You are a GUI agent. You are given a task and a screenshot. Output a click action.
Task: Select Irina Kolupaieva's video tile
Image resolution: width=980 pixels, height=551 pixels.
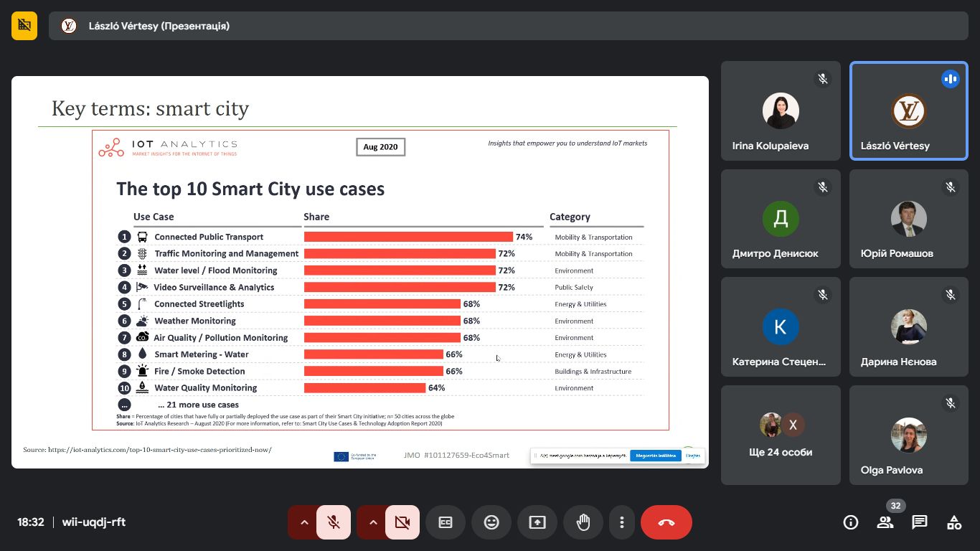click(780, 111)
